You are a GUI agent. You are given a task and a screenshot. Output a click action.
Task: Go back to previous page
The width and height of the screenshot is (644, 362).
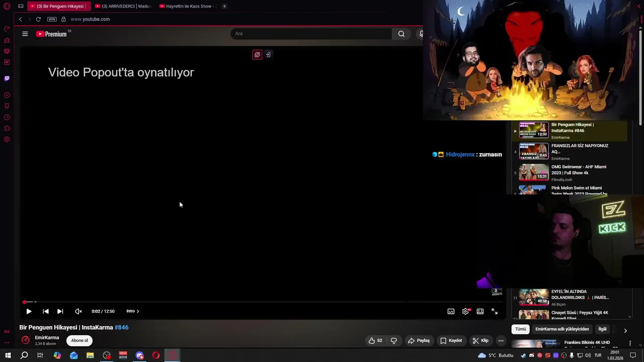(x=20, y=19)
